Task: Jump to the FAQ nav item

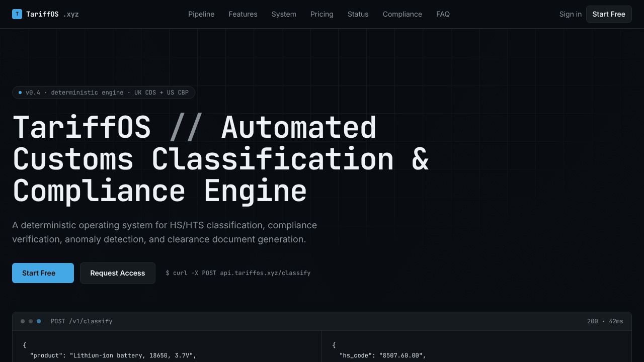Action: pos(443,14)
